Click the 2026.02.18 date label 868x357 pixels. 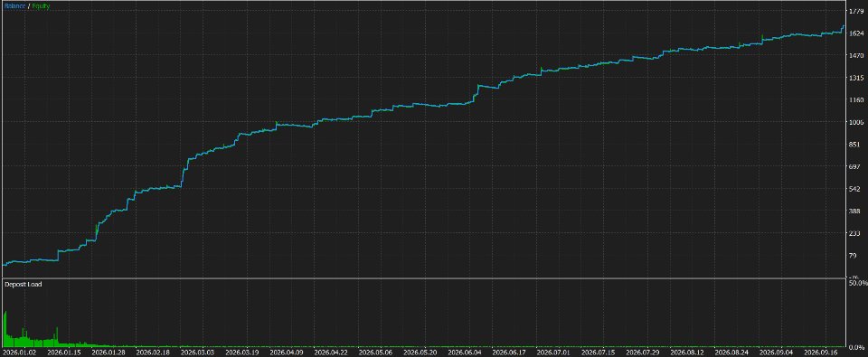(x=153, y=352)
